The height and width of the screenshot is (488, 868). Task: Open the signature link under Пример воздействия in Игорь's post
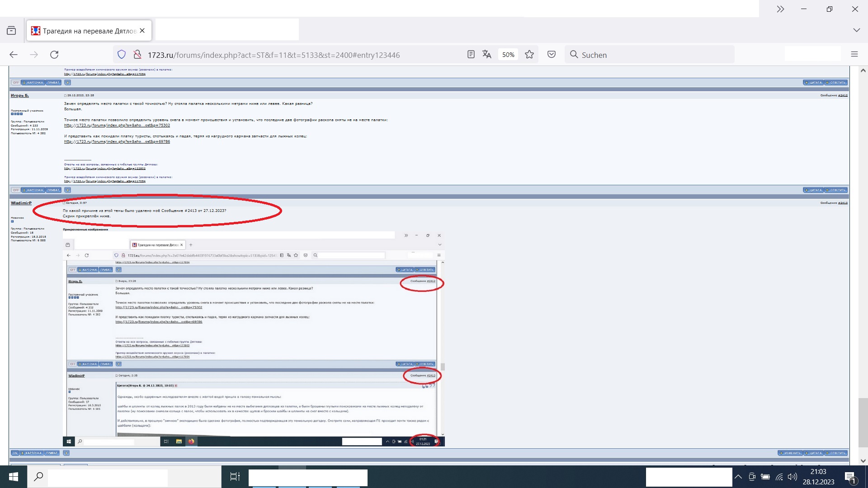(105, 181)
